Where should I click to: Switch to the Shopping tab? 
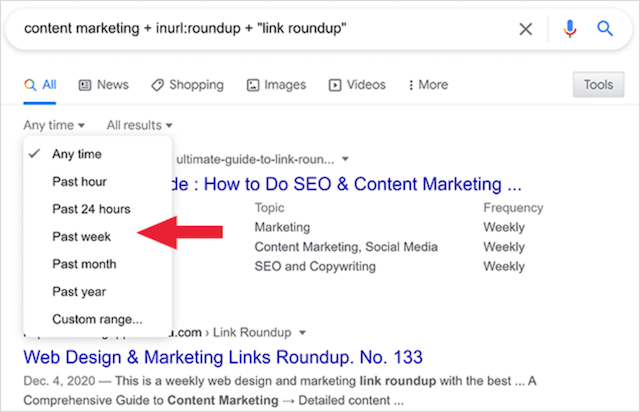189,85
